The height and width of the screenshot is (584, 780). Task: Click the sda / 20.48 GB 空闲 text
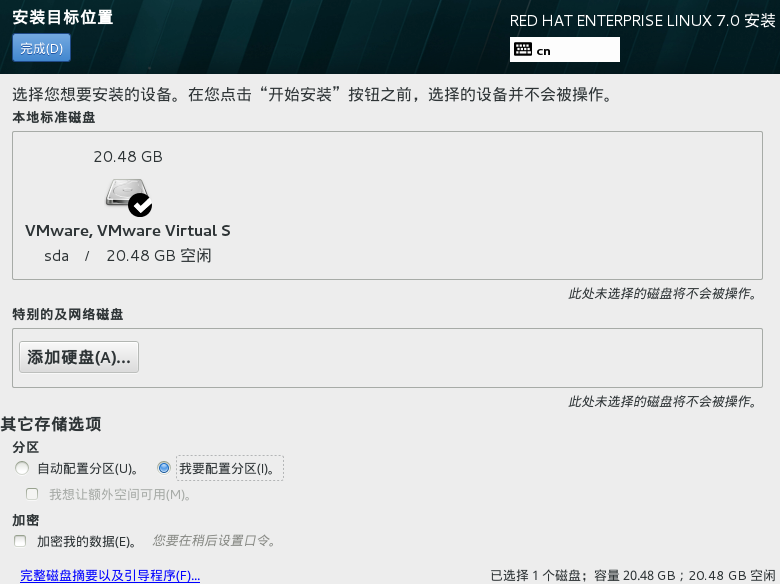pos(128,256)
